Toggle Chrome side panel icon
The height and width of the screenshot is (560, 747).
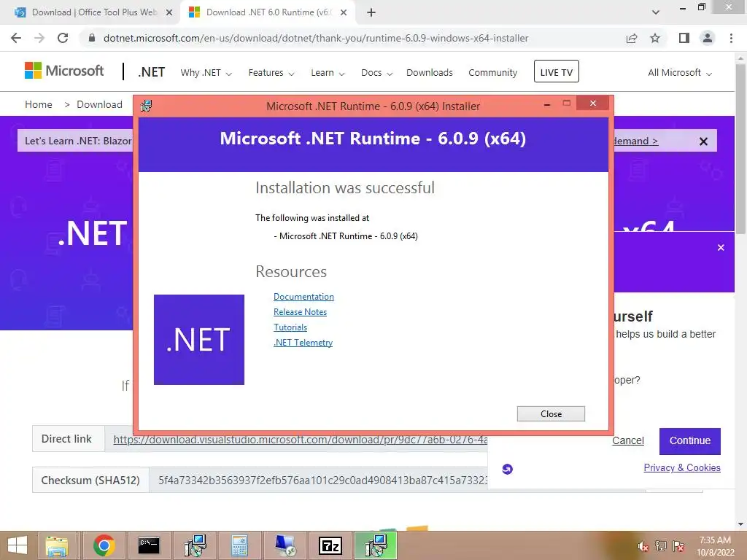684,38
